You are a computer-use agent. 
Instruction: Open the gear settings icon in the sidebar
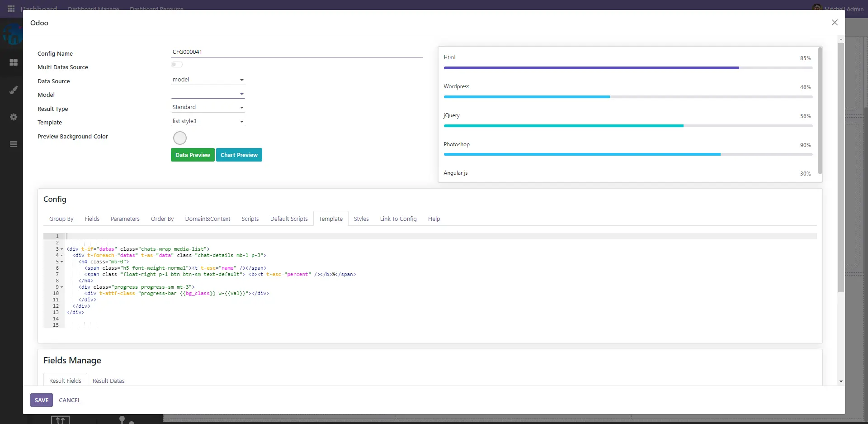14,117
